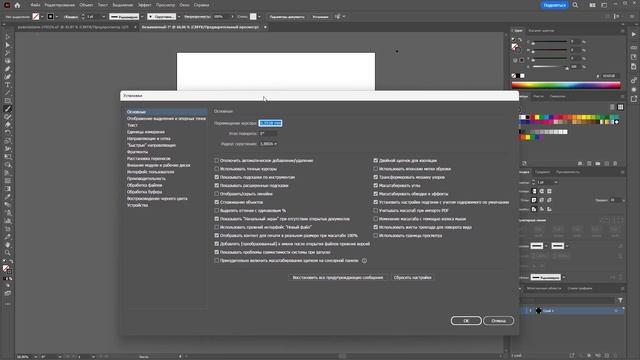Click the fill/stroke indicator in toolbar

click(7, 269)
